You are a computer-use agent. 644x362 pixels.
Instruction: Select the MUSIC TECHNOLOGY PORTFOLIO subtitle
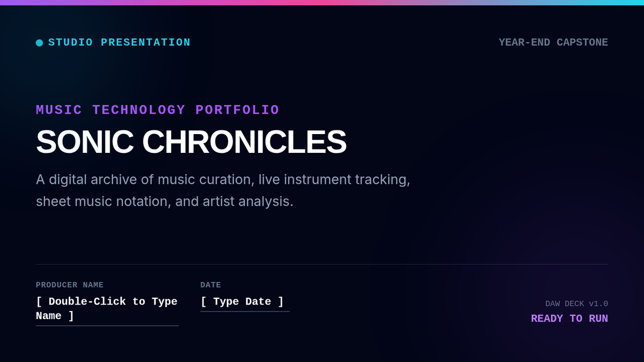coord(158,110)
